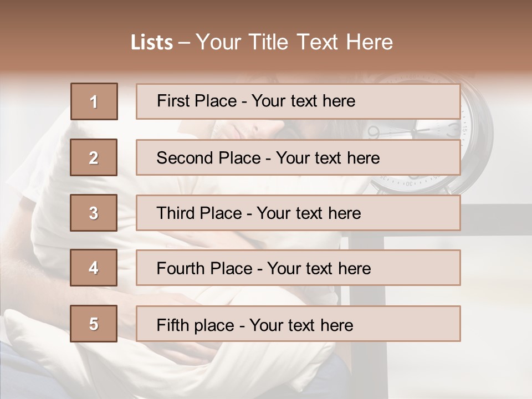Select the number 4 box

[94, 268]
